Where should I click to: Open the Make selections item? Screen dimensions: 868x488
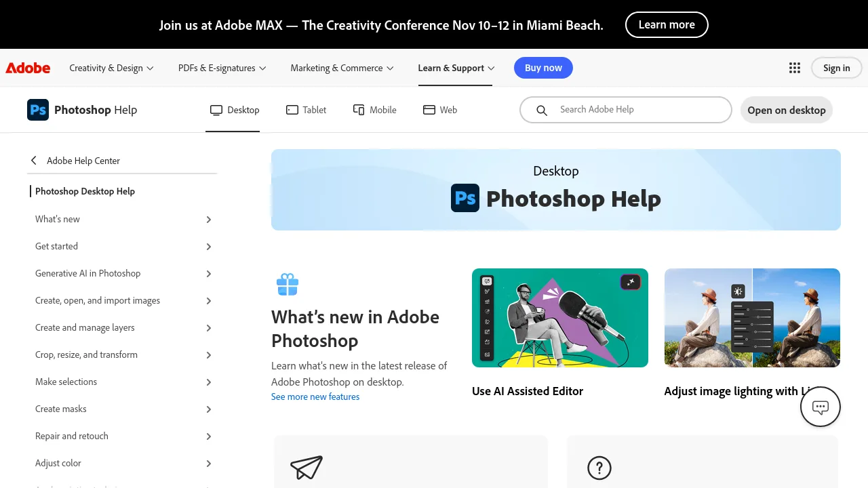click(66, 382)
